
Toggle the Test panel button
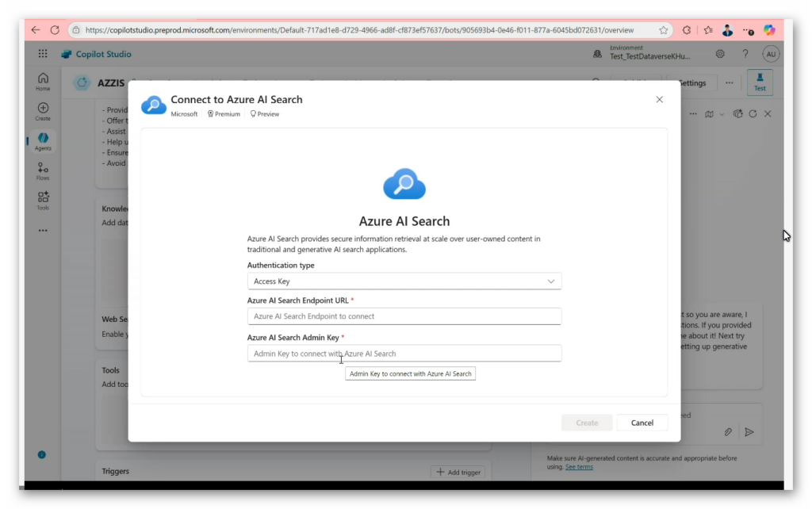[760, 82]
